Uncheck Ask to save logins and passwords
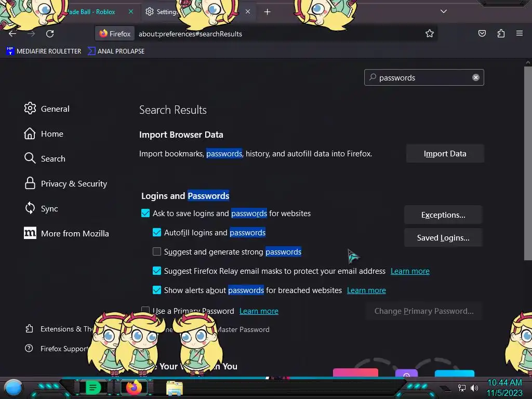 [145, 213]
